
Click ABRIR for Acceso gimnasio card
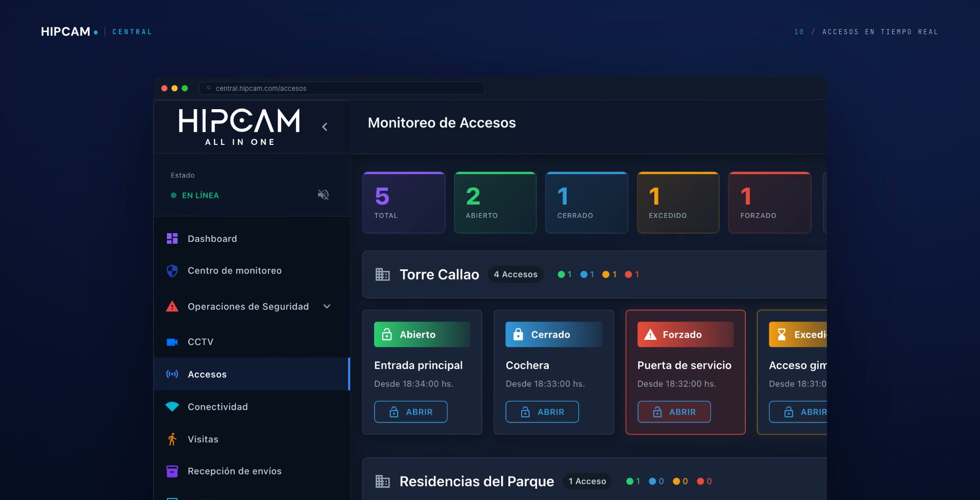[798, 412]
